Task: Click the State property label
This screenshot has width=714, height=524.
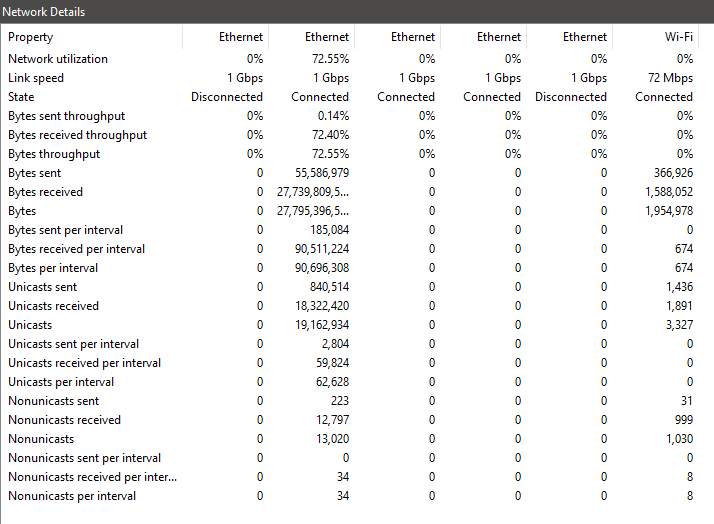Action: (21, 97)
